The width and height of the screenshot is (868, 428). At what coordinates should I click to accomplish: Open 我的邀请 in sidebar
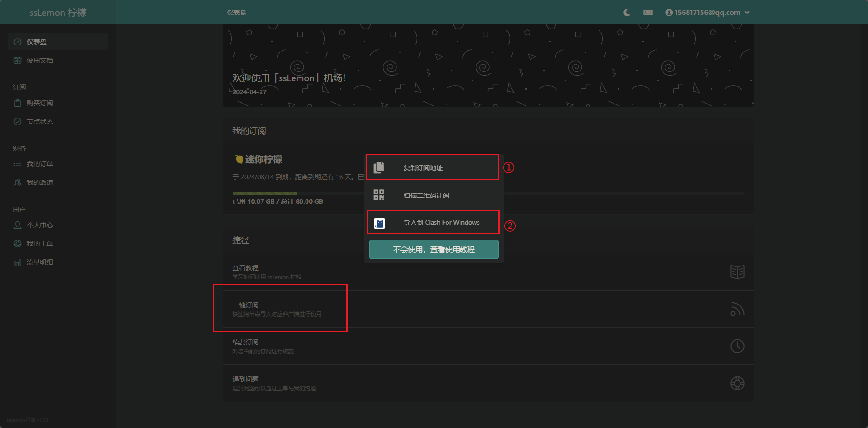[58, 182]
